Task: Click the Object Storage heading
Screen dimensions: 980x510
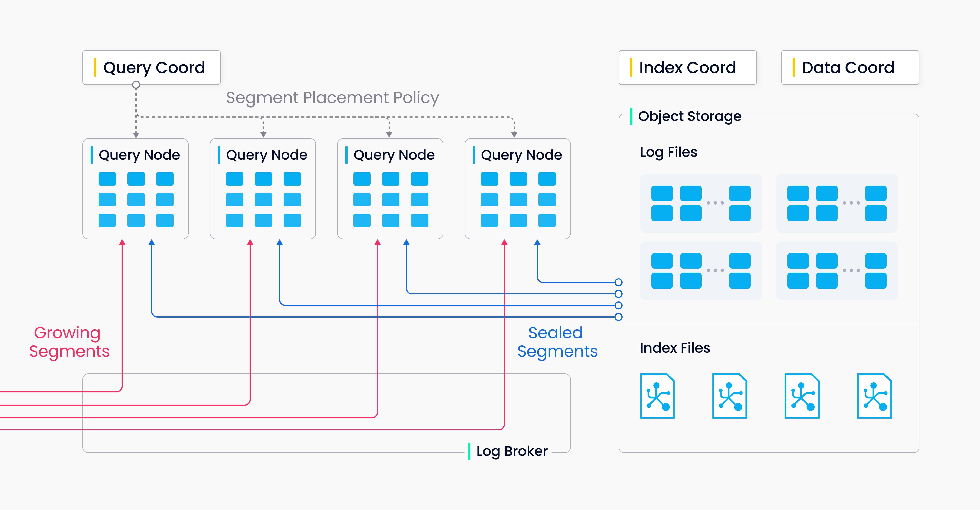Action: pyautogui.click(x=689, y=116)
